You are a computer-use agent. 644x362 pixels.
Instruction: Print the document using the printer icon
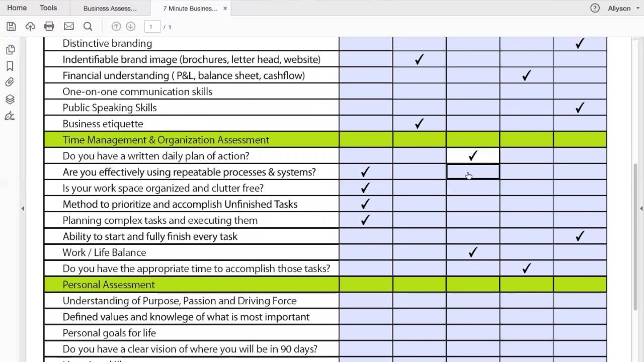click(x=49, y=27)
